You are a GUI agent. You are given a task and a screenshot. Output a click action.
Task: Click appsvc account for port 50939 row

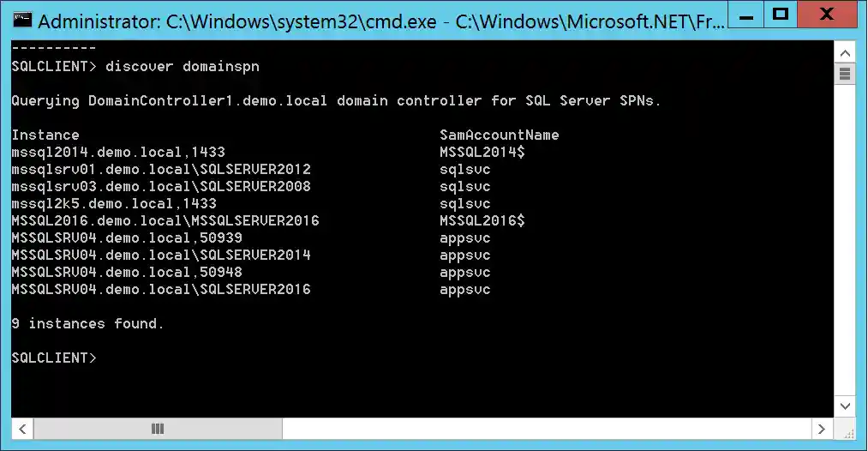click(465, 238)
